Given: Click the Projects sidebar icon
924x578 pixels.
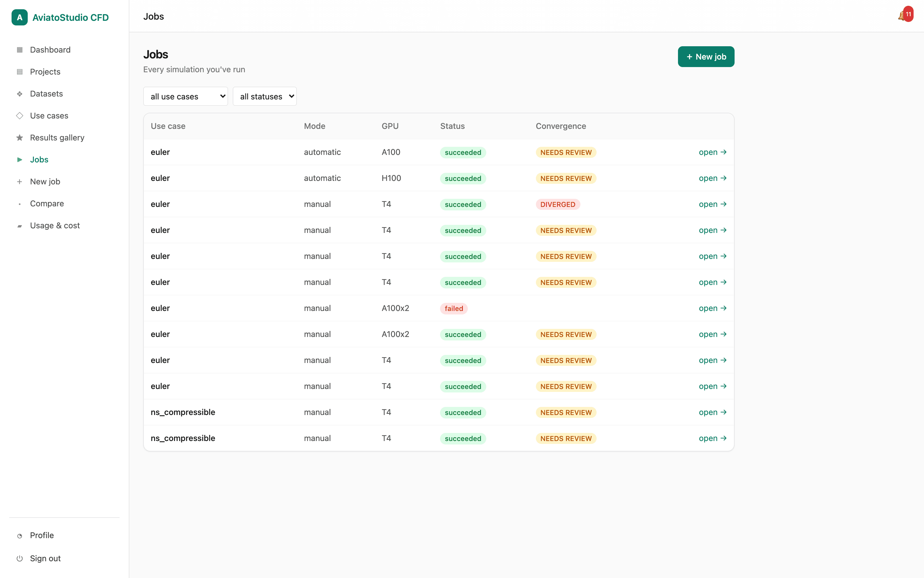Looking at the screenshot, I should click(19, 72).
